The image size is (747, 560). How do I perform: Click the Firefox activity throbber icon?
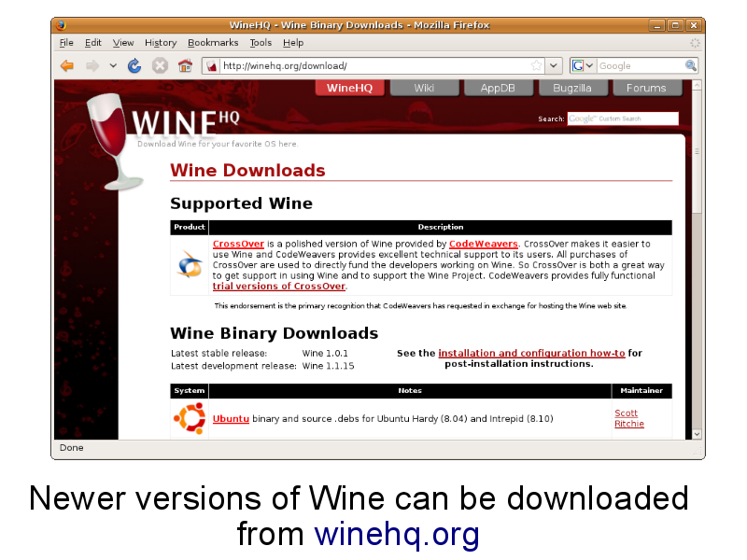[x=695, y=43]
